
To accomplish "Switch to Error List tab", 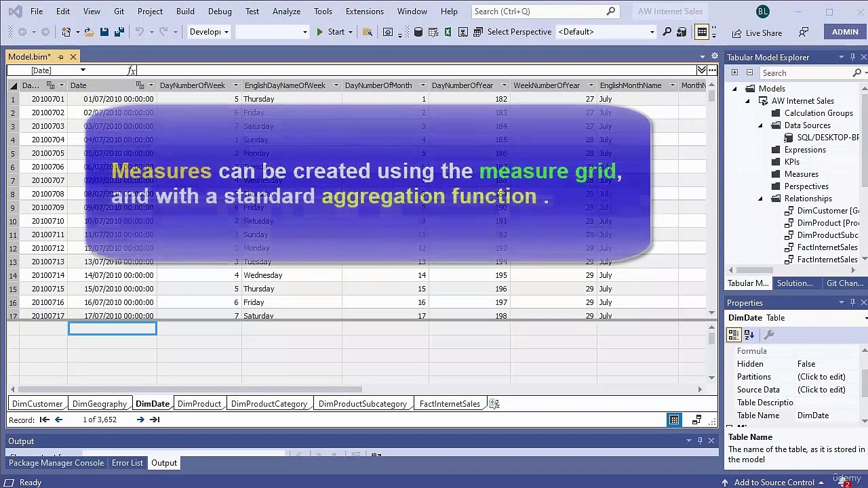I will [x=127, y=463].
